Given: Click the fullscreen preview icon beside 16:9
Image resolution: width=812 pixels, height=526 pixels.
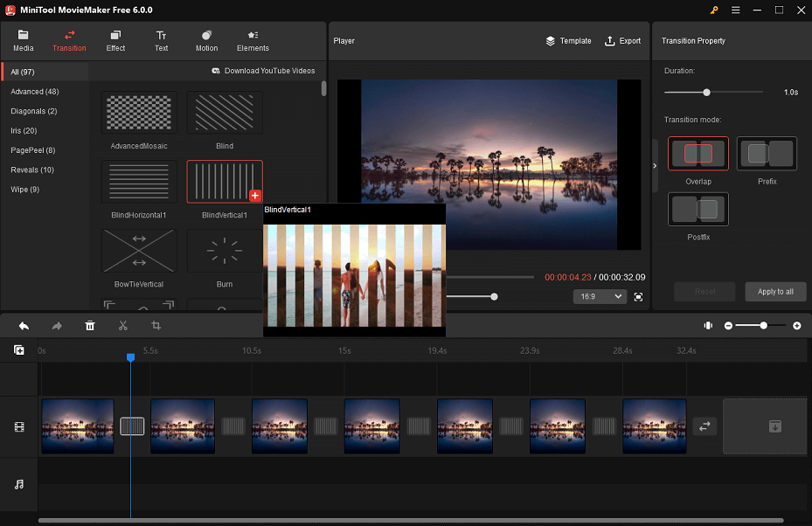Looking at the screenshot, I should tap(638, 296).
